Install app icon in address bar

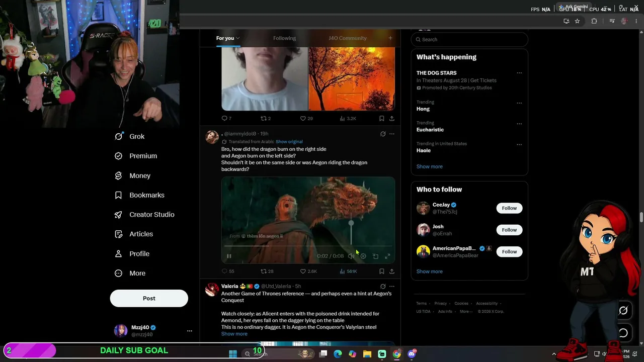567,21
